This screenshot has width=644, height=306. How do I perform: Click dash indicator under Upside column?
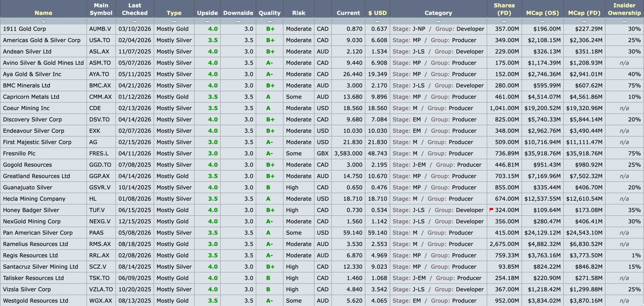point(207,21)
